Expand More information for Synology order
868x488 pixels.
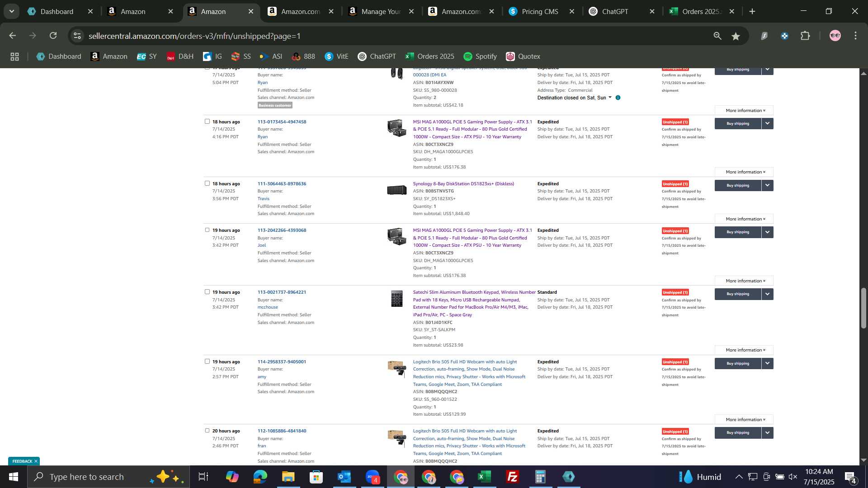pos(744,219)
